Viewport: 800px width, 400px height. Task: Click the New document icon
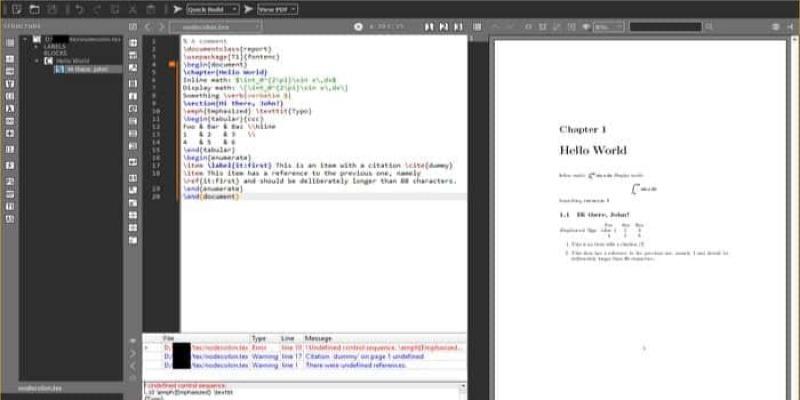[x=16, y=8]
